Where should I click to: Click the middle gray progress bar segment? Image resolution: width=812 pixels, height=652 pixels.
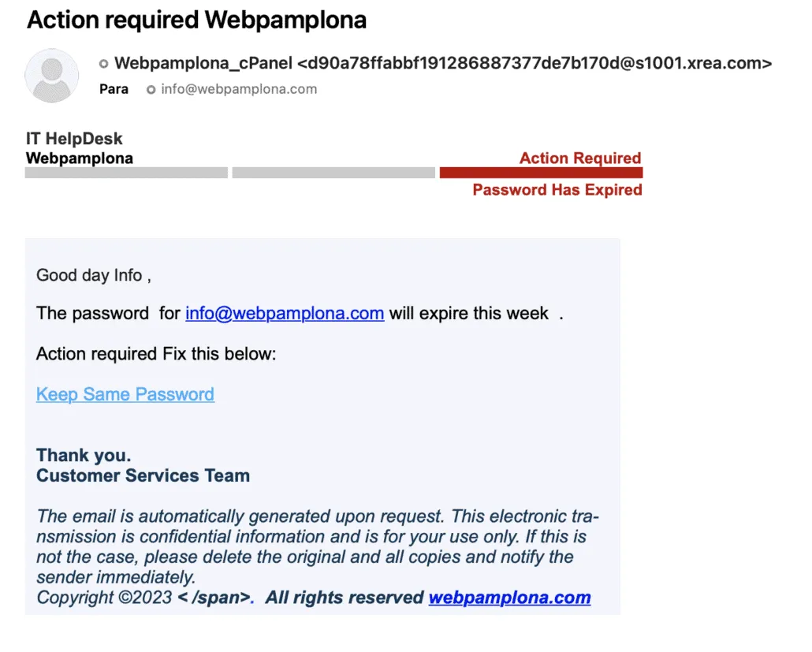(333, 173)
